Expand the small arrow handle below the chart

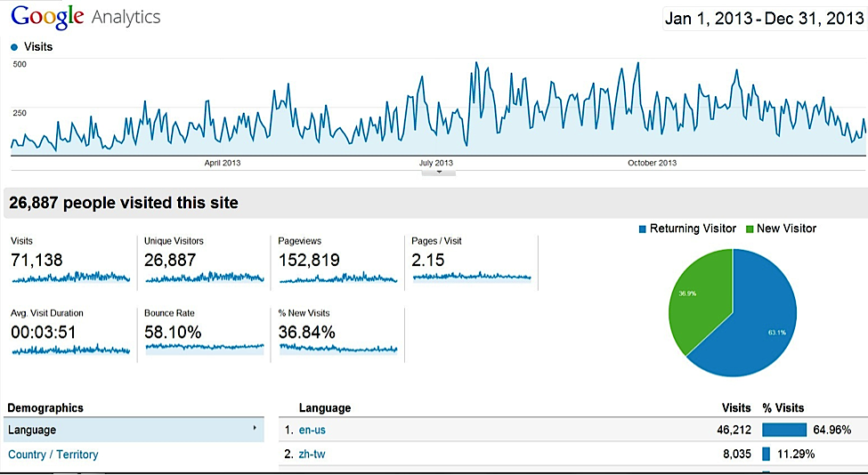point(438,173)
